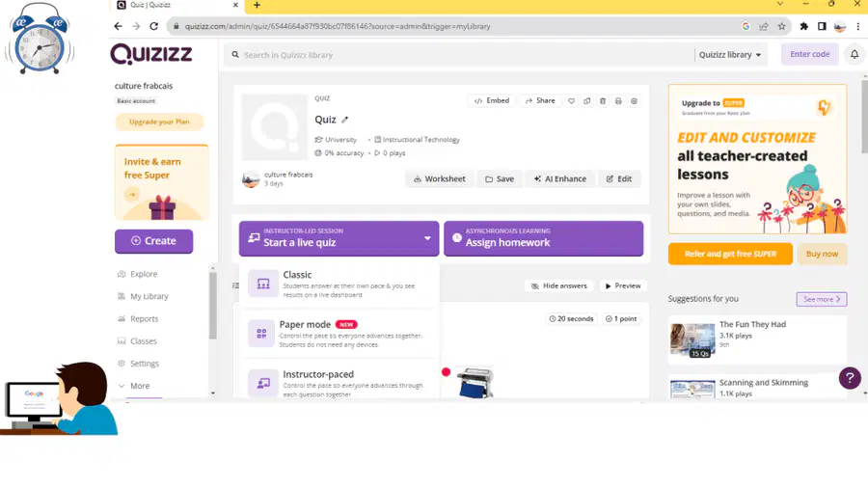Click the duplicate quiz copy icon
Image resolution: width=868 pixels, height=488 pixels.
pos(586,100)
